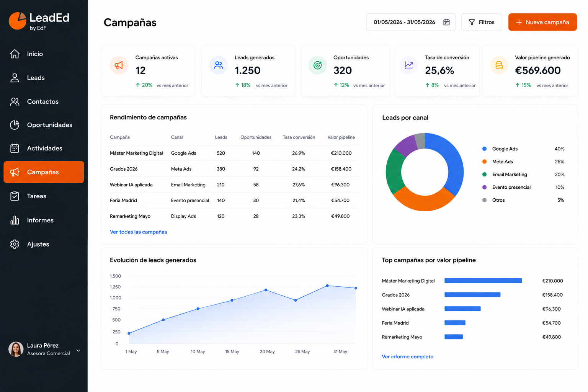Click the Leads person icon in sidebar
Viewport: 588px width, 392px height.
tap(15, 78)
